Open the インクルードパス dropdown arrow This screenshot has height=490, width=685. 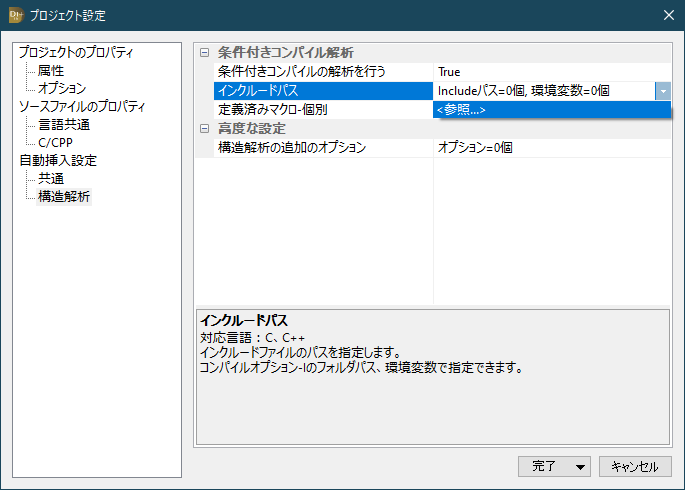pos(663,90)
